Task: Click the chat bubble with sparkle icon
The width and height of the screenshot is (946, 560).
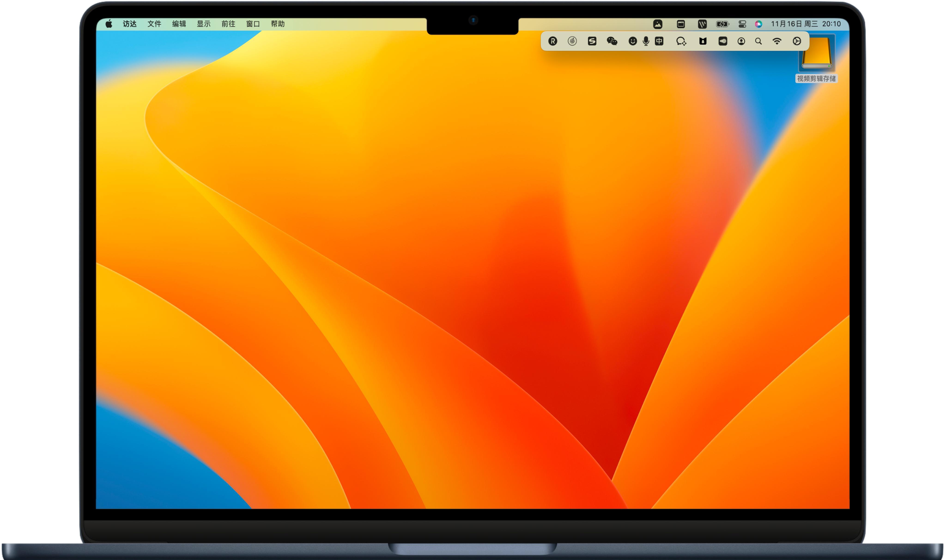Action: click(681, 41)
